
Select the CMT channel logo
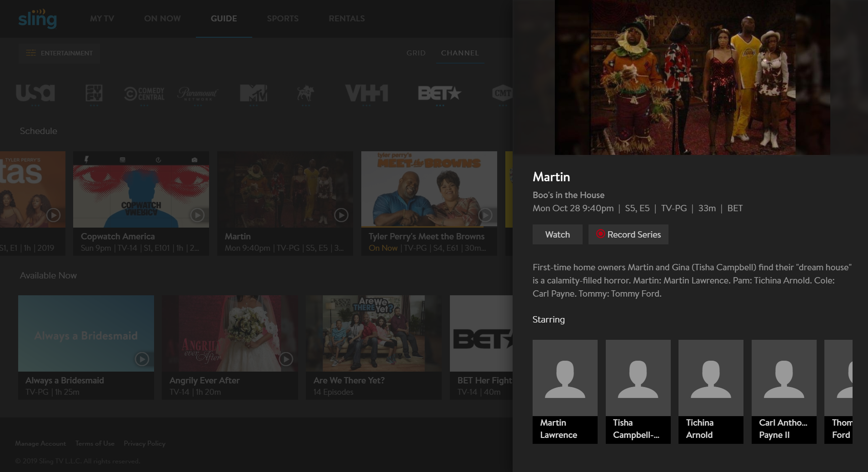(502, 93)
